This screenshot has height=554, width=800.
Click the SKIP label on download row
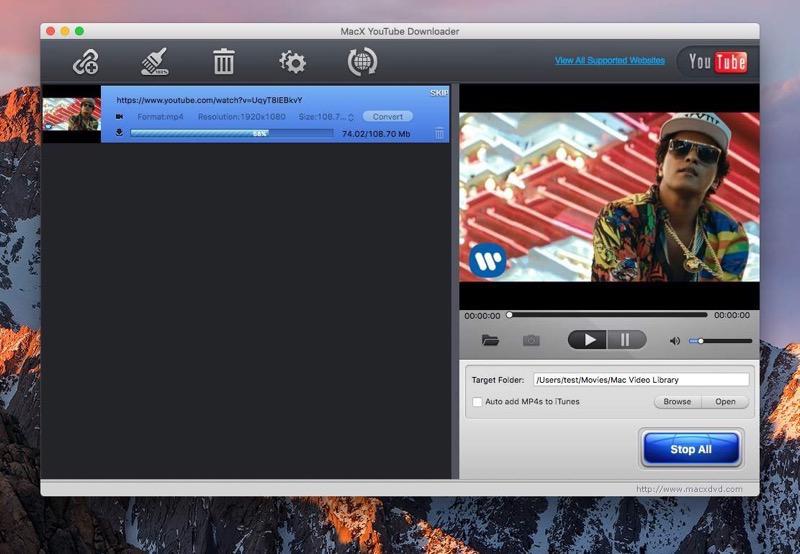[439, 93]
